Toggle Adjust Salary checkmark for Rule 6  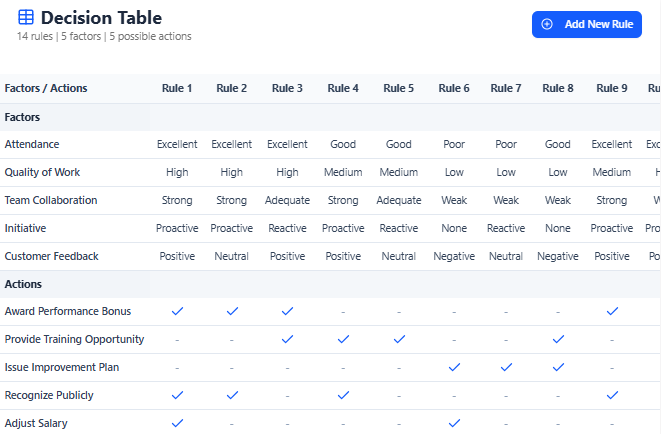pos(454,423)
